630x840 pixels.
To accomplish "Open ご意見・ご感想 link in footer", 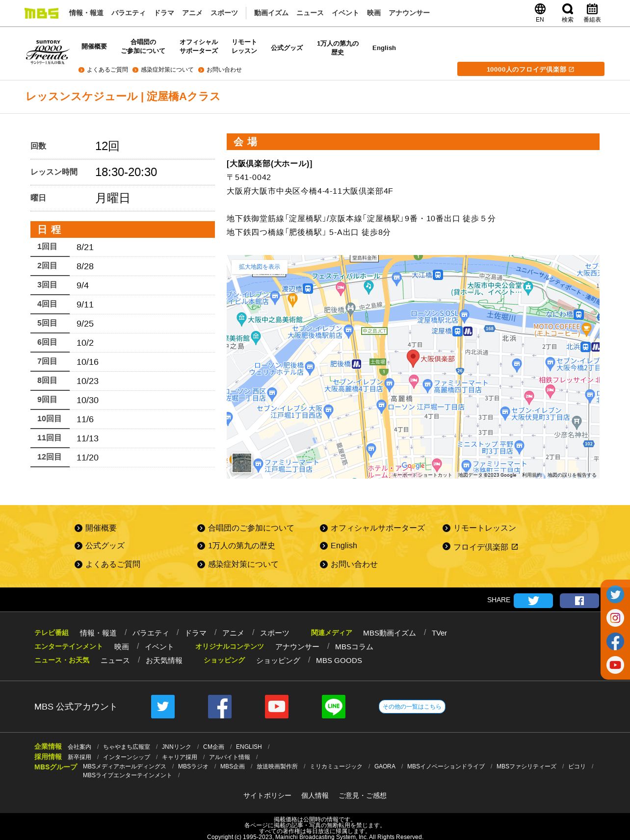I will 363,795.
